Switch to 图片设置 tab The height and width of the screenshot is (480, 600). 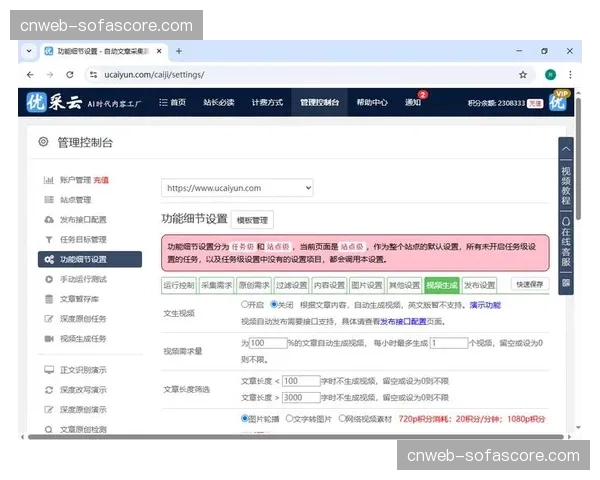pyautogui.click(x=367, y=286)
